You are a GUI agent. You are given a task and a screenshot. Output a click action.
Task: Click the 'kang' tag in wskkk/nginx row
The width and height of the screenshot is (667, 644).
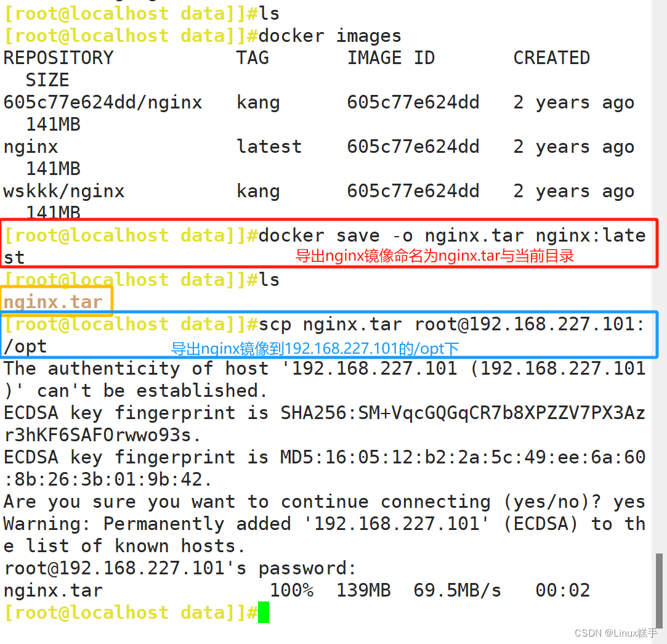tap(258, 191)
